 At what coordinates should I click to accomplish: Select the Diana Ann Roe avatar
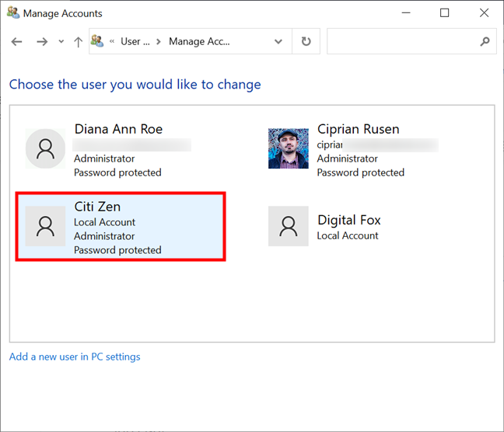point(45,148)
